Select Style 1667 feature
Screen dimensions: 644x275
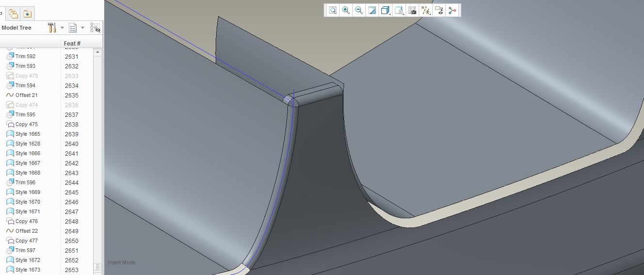[x=28, y=163]
